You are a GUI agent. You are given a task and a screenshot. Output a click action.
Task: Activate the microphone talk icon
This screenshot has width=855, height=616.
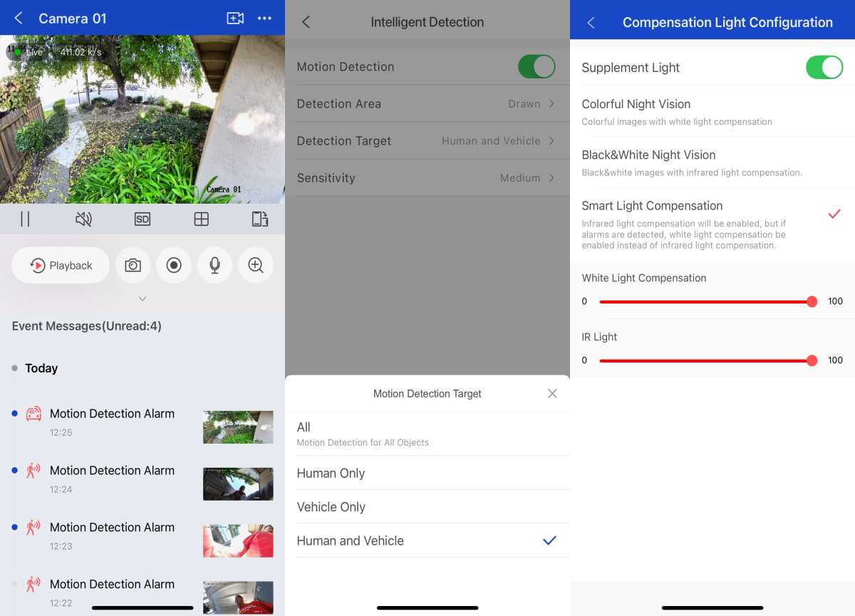click(x=214, y=266)
